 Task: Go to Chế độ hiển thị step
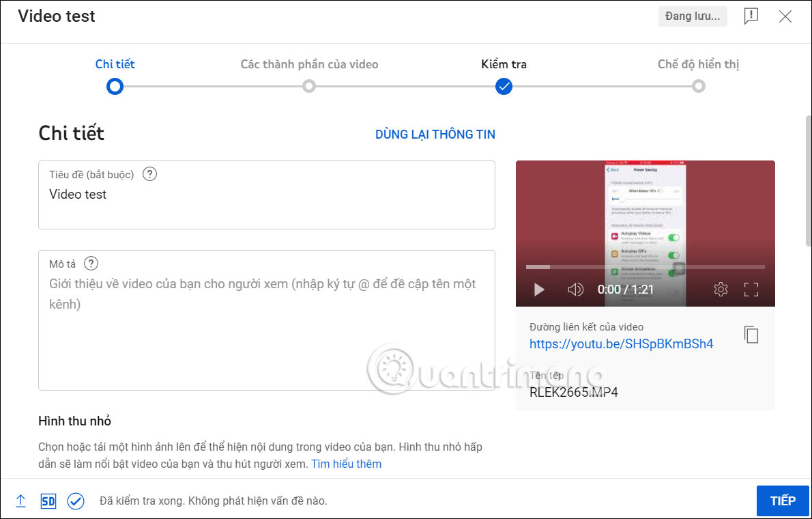(699, 76)
